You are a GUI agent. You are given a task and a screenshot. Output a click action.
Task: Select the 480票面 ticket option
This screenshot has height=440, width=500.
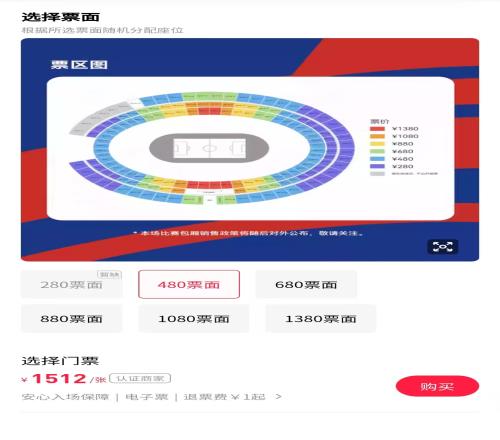coord(189,285)
